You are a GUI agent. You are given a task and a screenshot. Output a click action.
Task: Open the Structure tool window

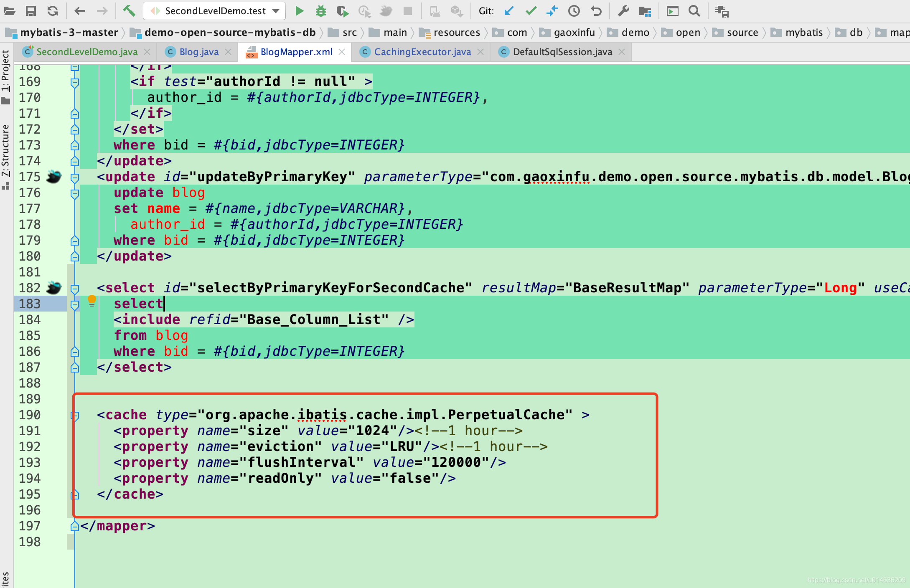(5, 157)
